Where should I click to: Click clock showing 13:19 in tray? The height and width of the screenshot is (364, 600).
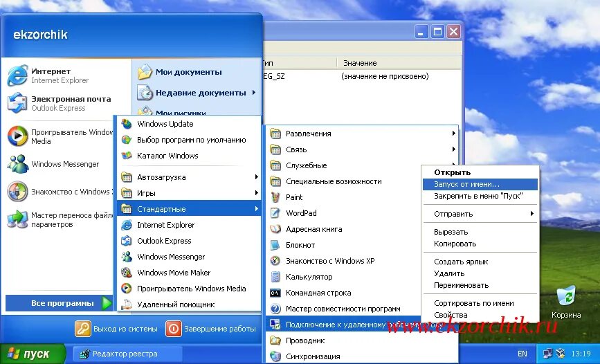[x=581, y=354]
